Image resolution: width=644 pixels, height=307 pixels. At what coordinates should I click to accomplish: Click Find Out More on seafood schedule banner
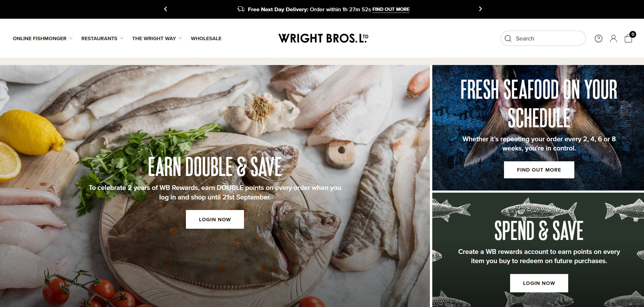539,170
